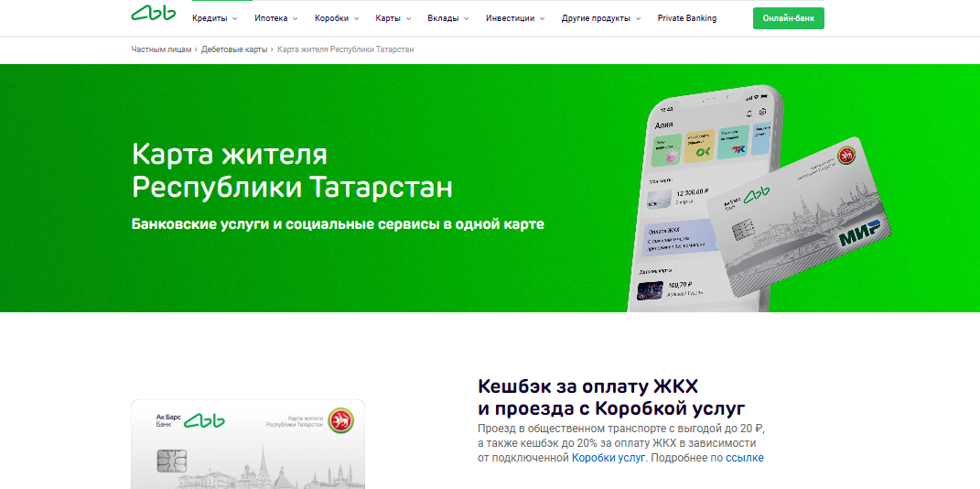
Task: Open the Ипотека dropdown arrow
Action: point(295,18)
